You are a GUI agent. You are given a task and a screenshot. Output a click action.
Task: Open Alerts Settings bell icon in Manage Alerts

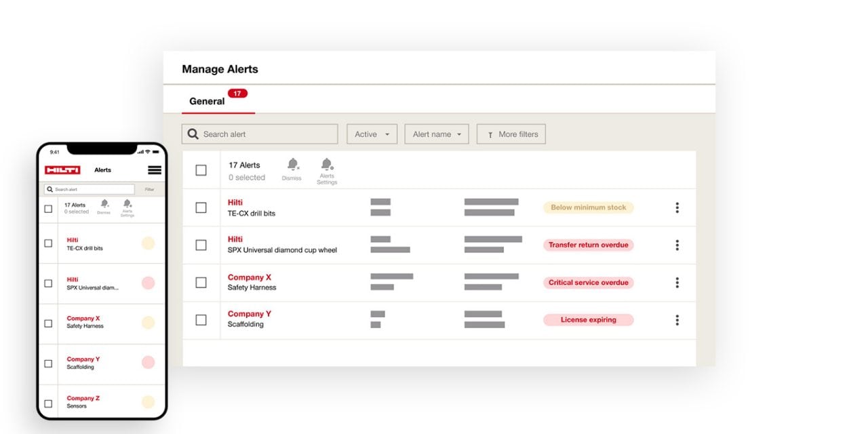[327, 164]
